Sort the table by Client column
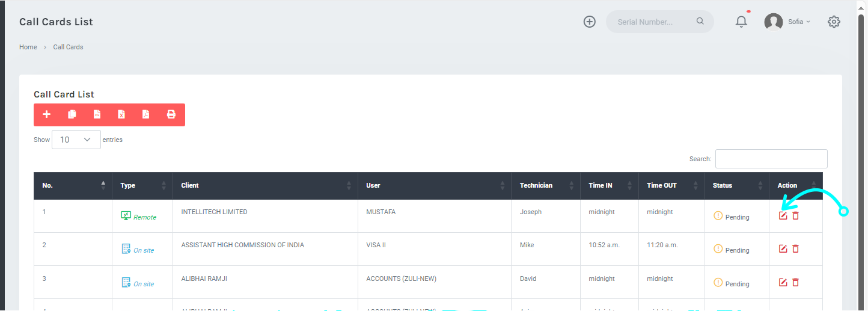The image size is (868, 311). tap(265, 186)
